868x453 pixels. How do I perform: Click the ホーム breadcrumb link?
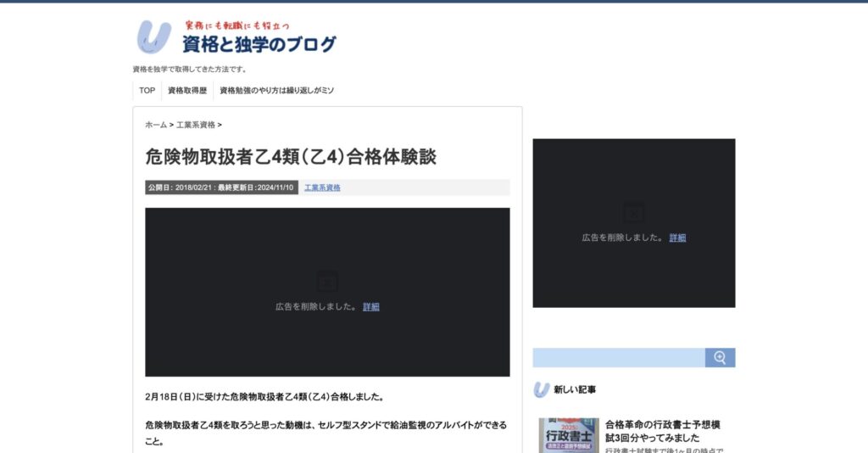point(156,126)
